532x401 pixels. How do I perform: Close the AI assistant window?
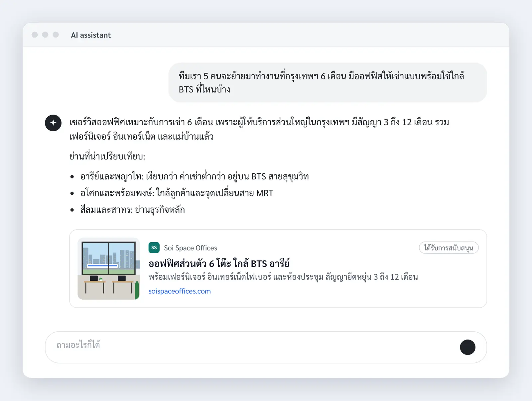pyautogui.click(x=35, y=35)
